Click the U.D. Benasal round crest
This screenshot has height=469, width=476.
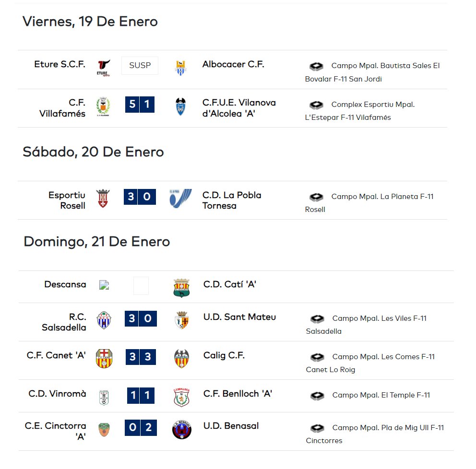[x=181, y=429]
